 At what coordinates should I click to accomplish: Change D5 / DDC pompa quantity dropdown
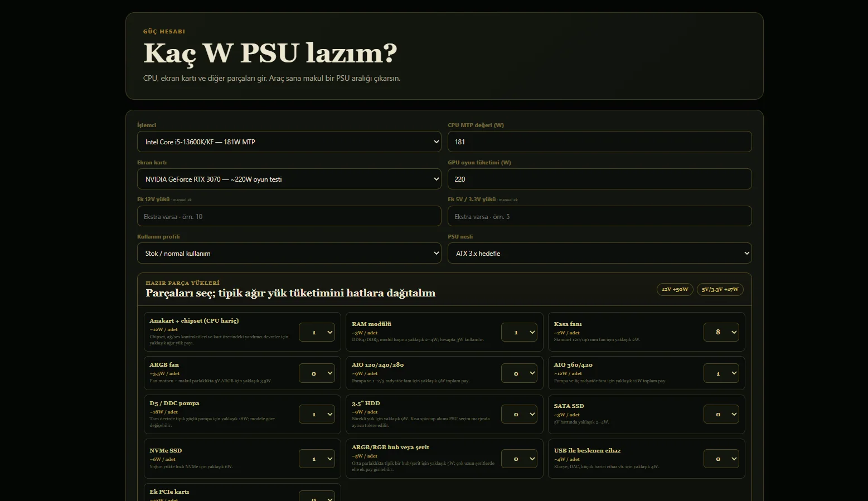tap(317, 414)
